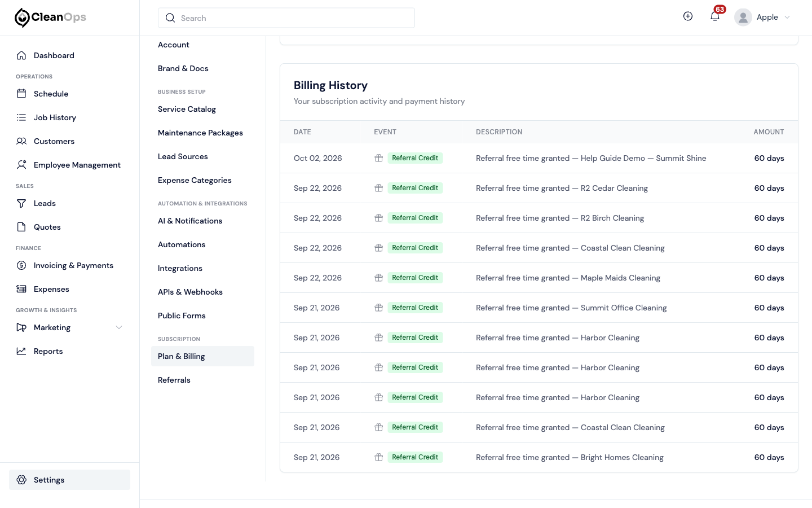Go to APIs & Webhooks settings
The height and width of the screenshot is (508, 812).
pos(190,292)
